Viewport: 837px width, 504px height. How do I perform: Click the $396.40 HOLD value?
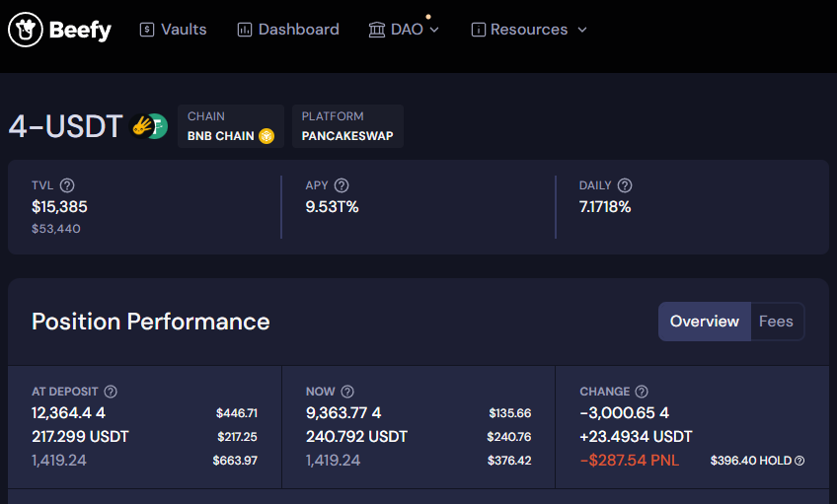click(751, 461)
